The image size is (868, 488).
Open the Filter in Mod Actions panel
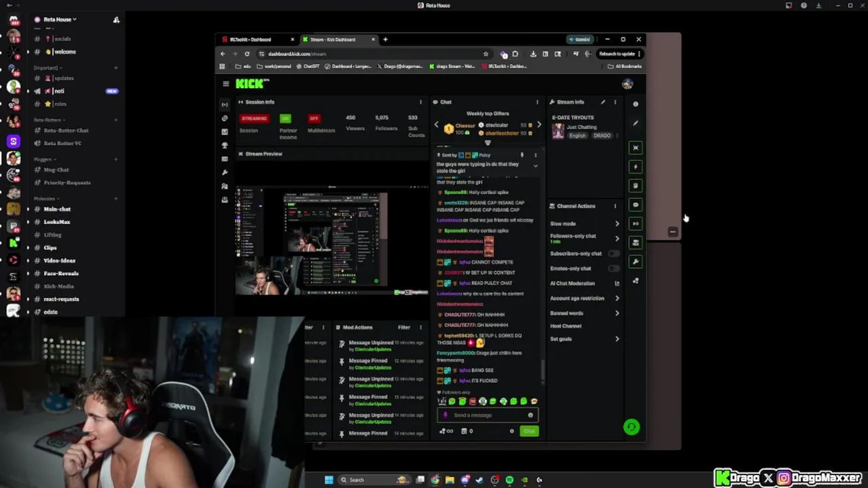(403, 327)
